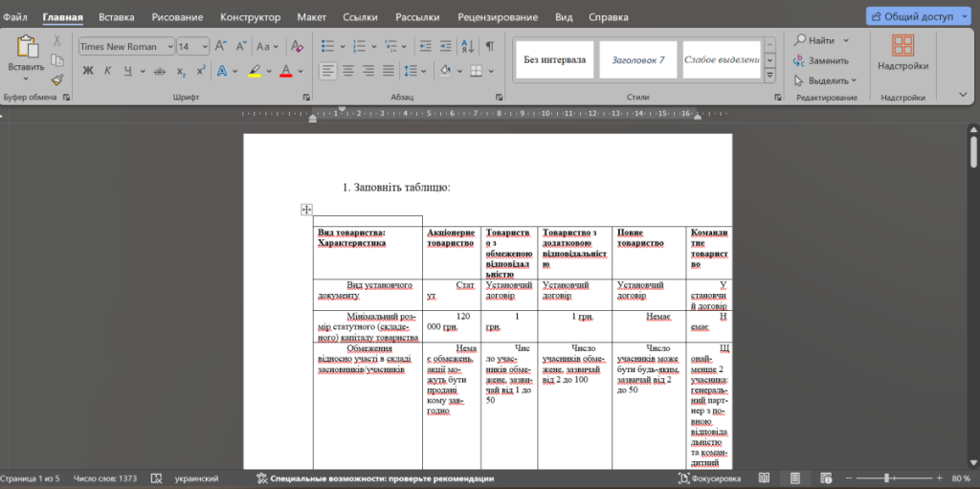Toggle italic (К) formatting
This screenshot has width=980, height=489.
[108, 71]
